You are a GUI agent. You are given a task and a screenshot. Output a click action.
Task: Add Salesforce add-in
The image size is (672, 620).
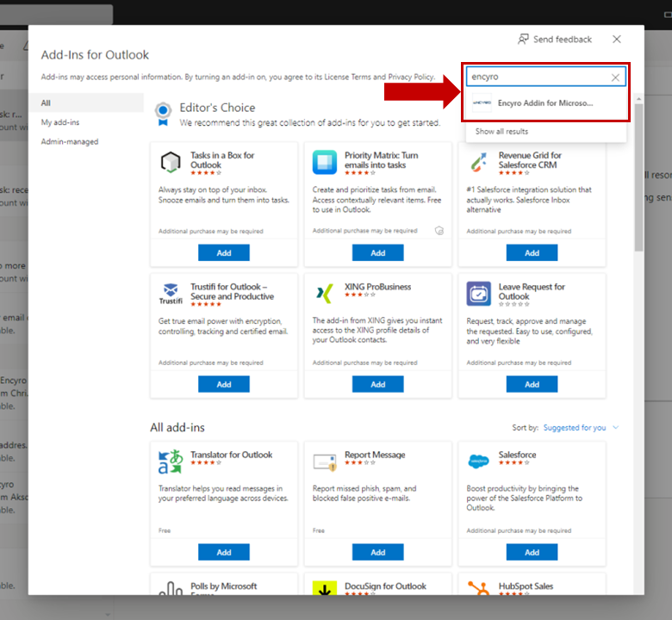(x=532, y=552)
